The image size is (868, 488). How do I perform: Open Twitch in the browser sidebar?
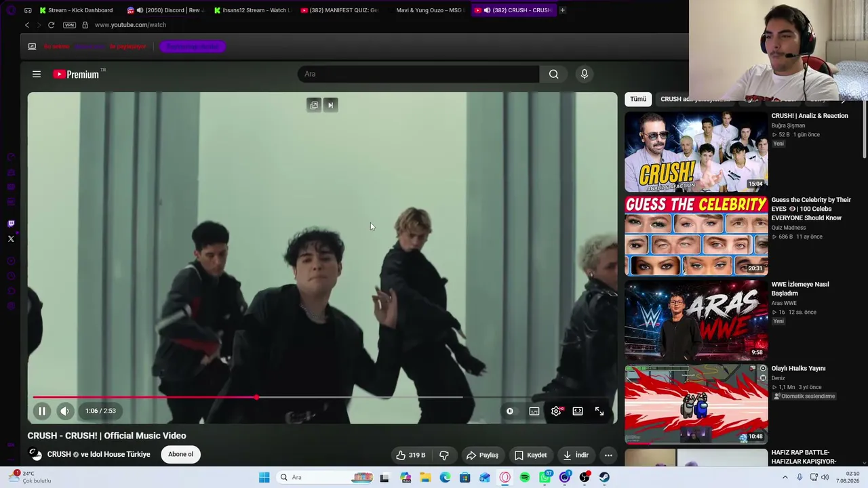pos(11,224)
